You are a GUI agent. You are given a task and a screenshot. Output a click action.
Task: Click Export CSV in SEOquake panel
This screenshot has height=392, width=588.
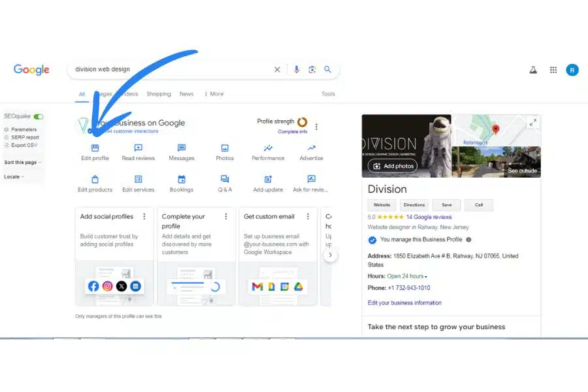21,145
